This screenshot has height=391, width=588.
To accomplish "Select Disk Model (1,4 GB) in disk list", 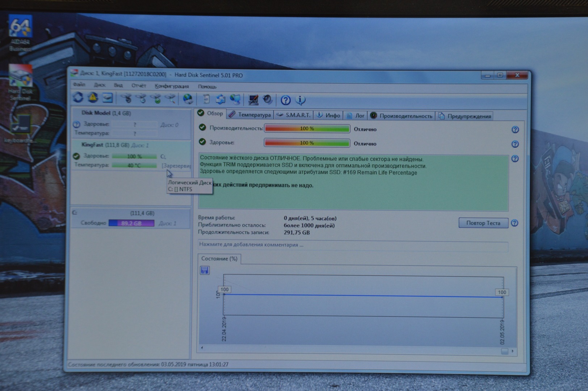I will point(131,123).
